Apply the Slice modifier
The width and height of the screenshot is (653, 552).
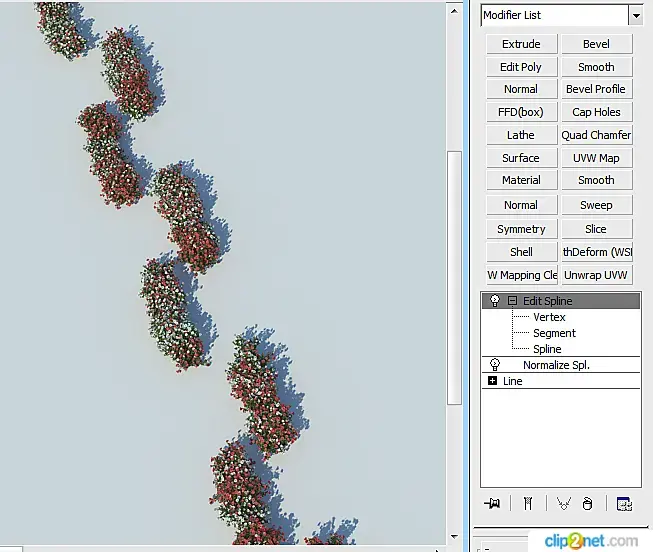click(x=596, y=229)
